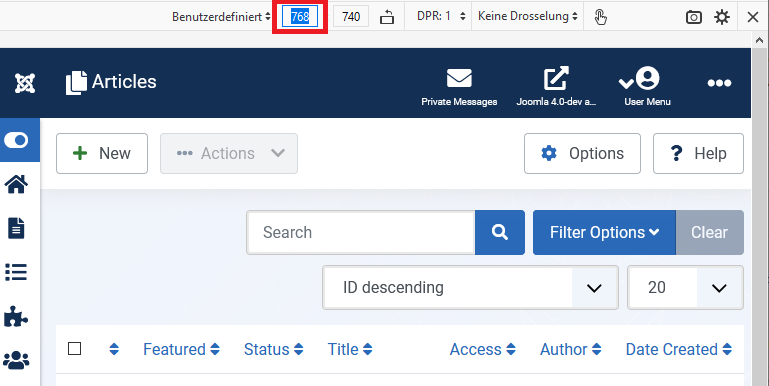Open Private Messages
Image resolution: width=769 pixels, height=386 pixels.
[459, 87]
